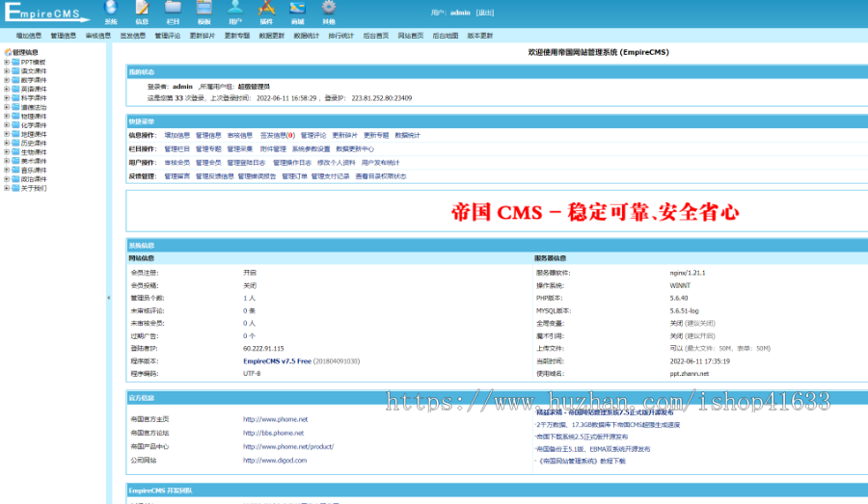Open 管理会员 in the quick menu
The image size is (868, 504).
(x=208, y=163)
